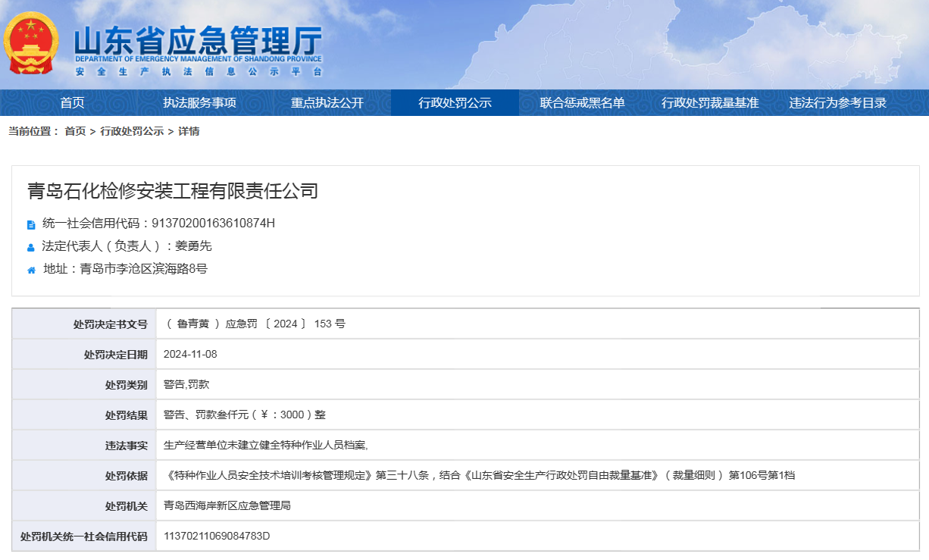Click the 山东省应急管理厅 site title

coord(199,40)
